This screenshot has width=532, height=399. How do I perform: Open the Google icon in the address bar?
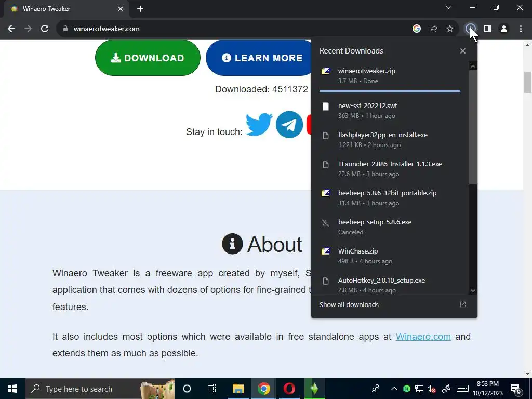(416, 29)
